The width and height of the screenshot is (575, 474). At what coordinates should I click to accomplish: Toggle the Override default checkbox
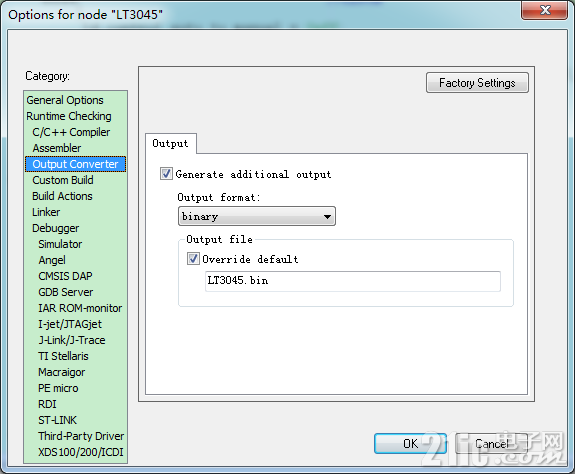193,258
